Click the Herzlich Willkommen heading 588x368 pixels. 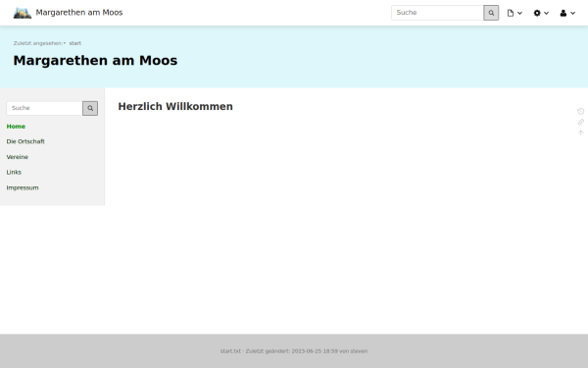(x=175, y=106)
